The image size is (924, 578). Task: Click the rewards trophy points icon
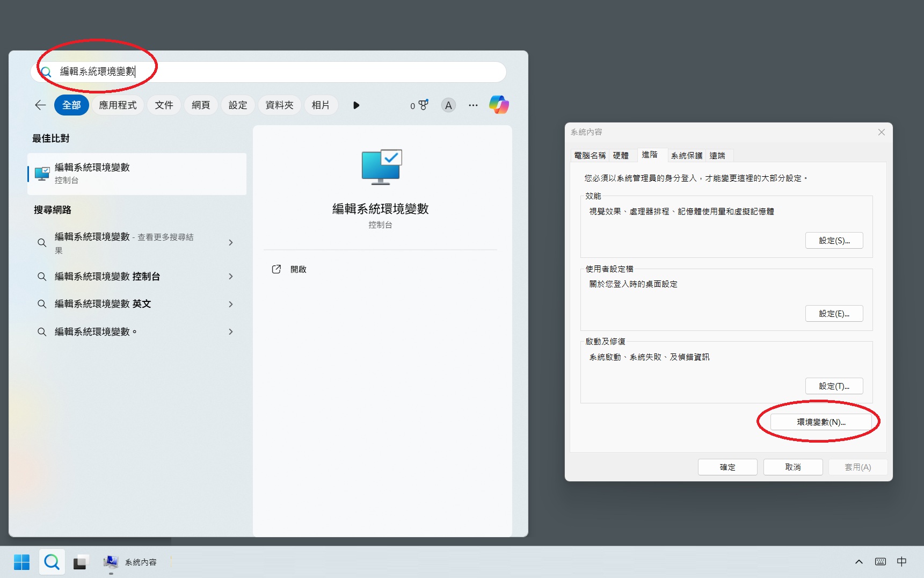pyautogui.click(x=419, y=105)
